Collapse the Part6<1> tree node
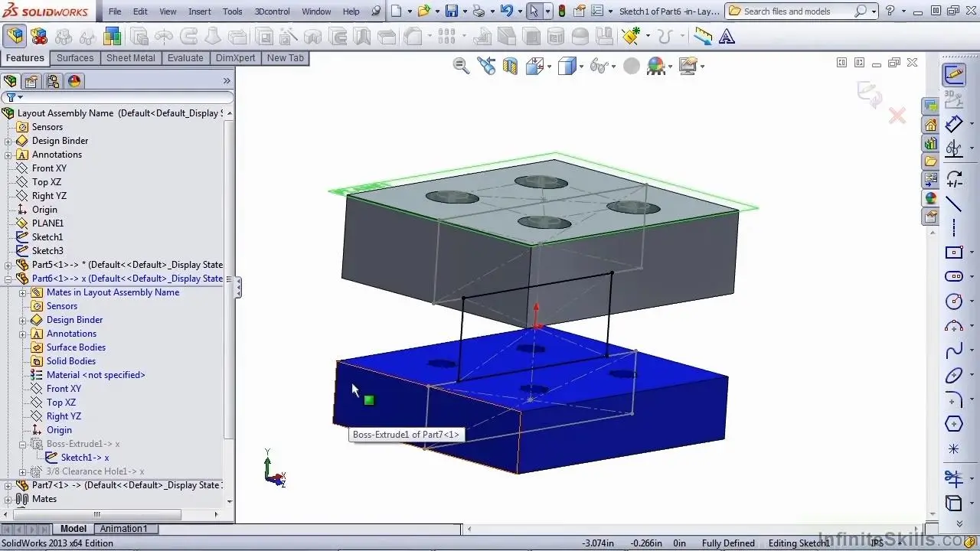This screenshot has width=980, height=551. coord(8,279)
